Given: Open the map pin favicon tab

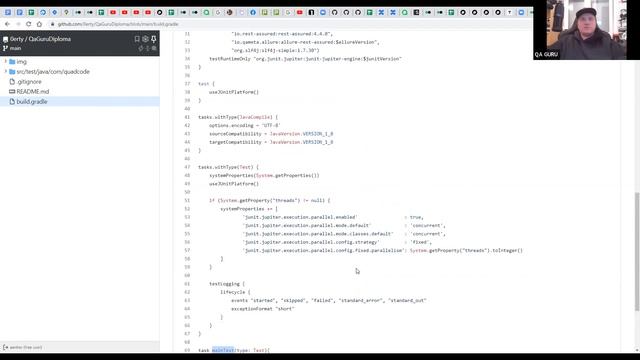Looking at the screenshot, I should 66,12.
